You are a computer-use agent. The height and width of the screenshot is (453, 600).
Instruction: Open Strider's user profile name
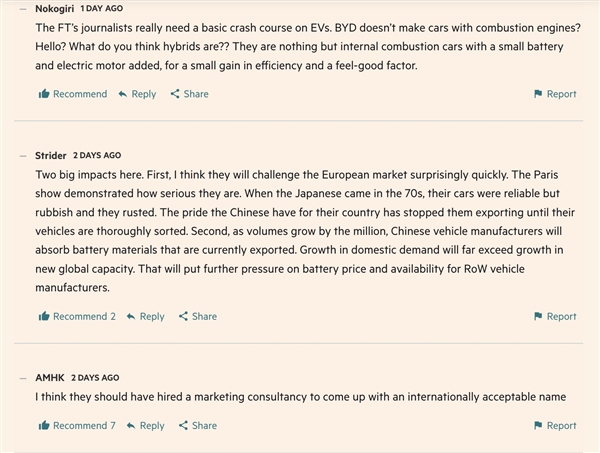[51, 155]
